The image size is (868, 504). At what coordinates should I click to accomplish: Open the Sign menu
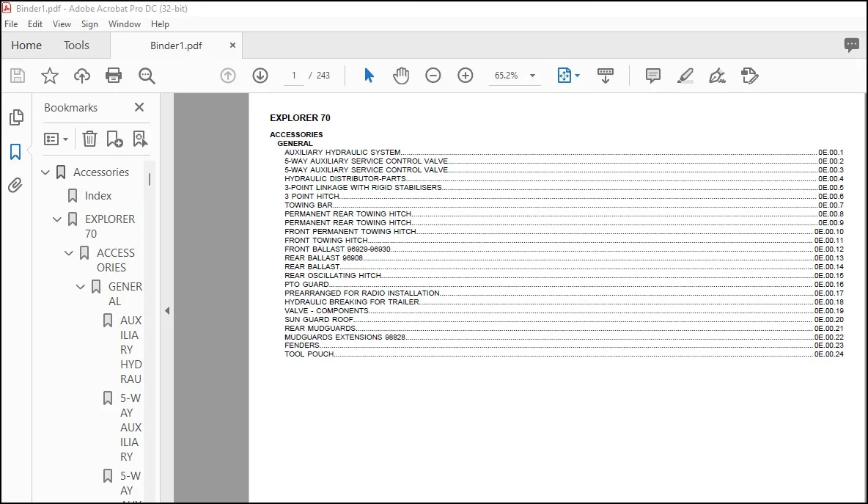pos(89,23)
